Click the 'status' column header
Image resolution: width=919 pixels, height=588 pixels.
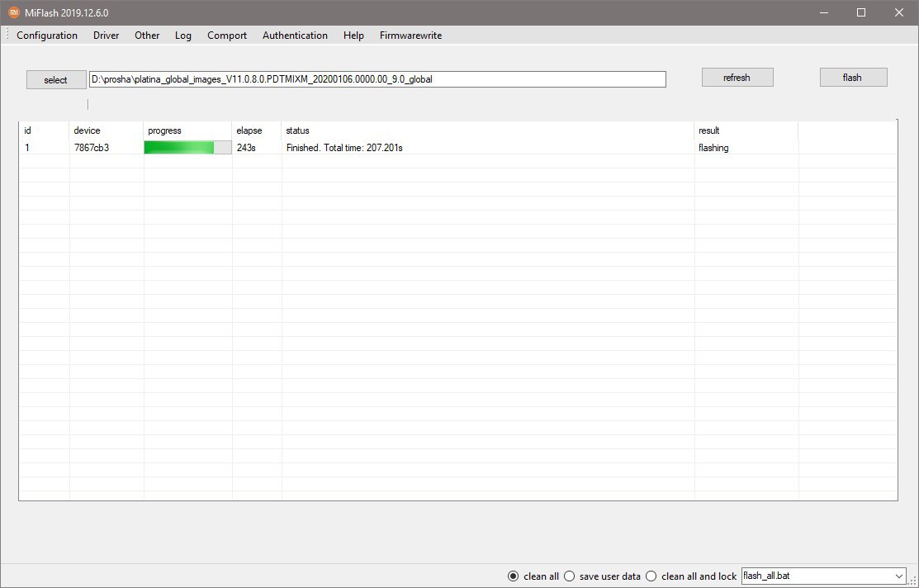click(x=488, y=130)
